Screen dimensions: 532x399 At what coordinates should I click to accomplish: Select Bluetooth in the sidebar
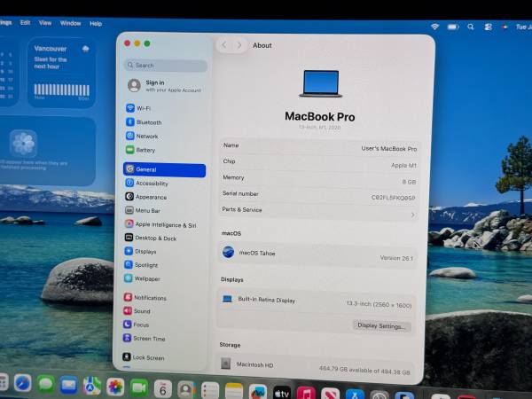[148, 122]
